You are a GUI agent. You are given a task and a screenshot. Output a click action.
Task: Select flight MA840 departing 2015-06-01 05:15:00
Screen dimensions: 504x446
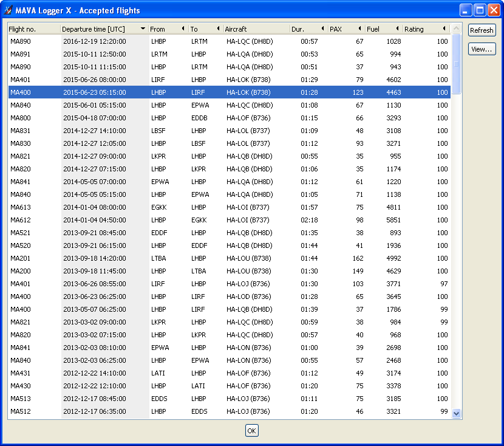click(229, 105)
